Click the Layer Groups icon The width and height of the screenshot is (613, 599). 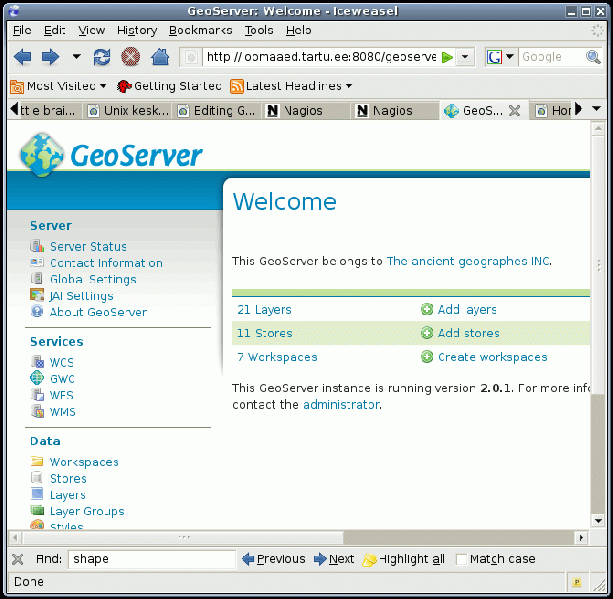[x=38, y=510]
